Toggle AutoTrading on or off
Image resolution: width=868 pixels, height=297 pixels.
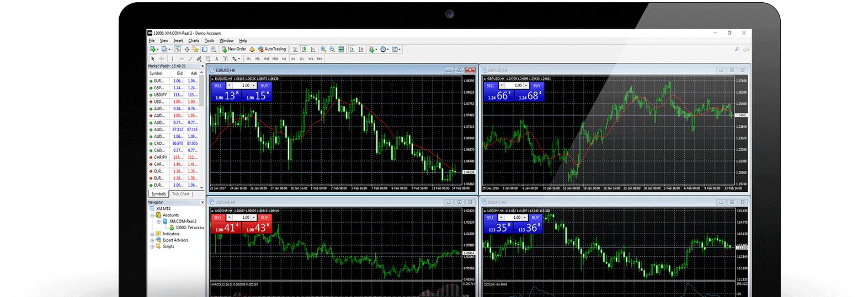coord(272,49)
